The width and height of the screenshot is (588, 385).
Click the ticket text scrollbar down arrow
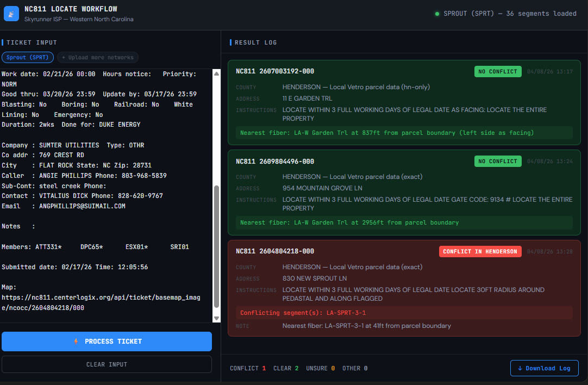click(x=216, y=318)
